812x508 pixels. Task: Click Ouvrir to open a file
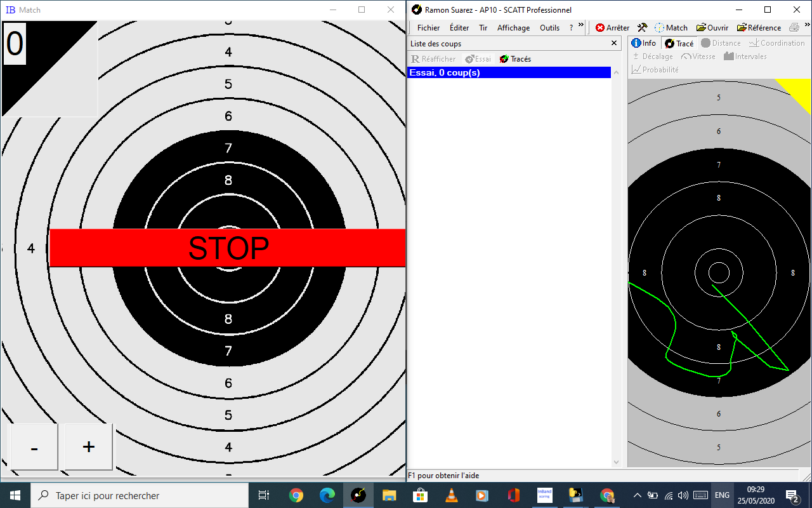click(x=712, y=27)
